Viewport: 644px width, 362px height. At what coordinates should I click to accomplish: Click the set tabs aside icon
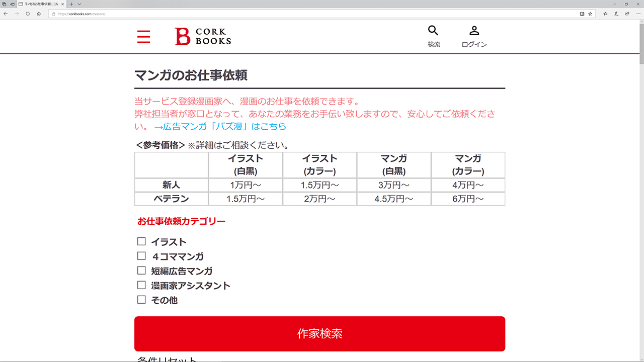(x=11, y=4)
